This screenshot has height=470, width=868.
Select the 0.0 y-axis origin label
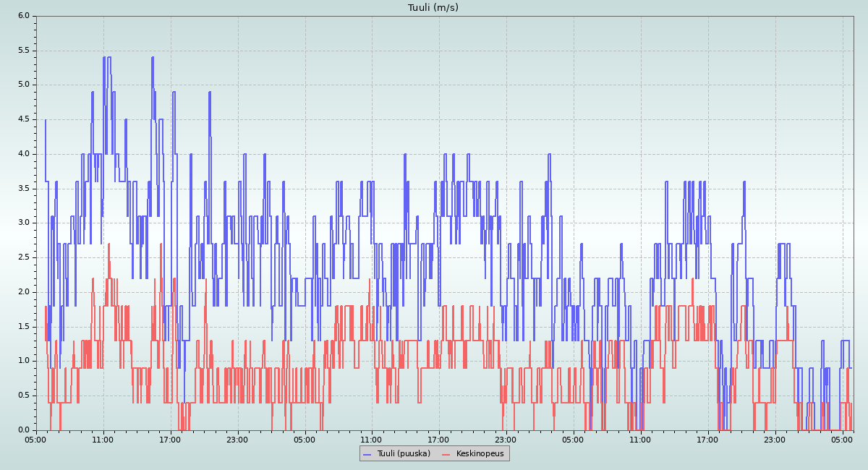coord(24,430)
